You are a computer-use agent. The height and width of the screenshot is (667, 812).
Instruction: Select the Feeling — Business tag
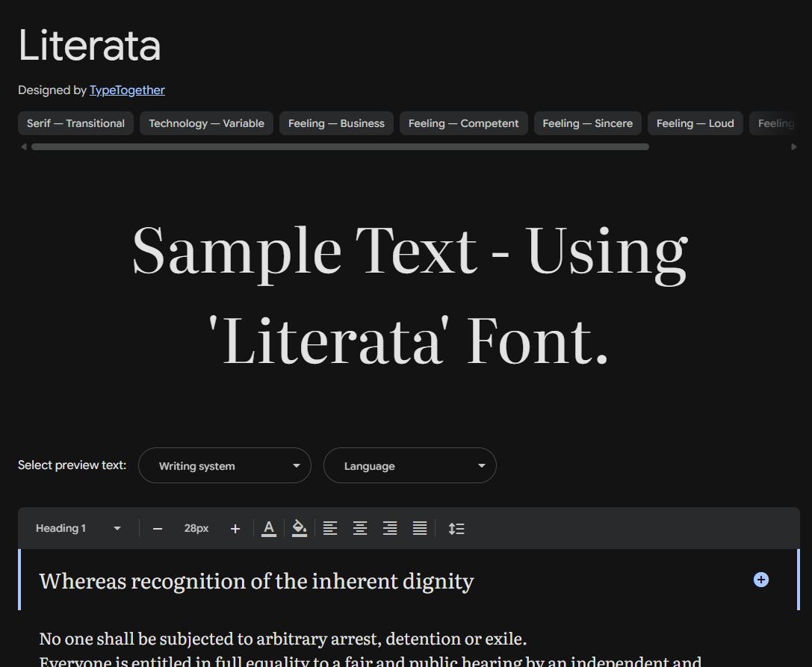click(337, 123)
